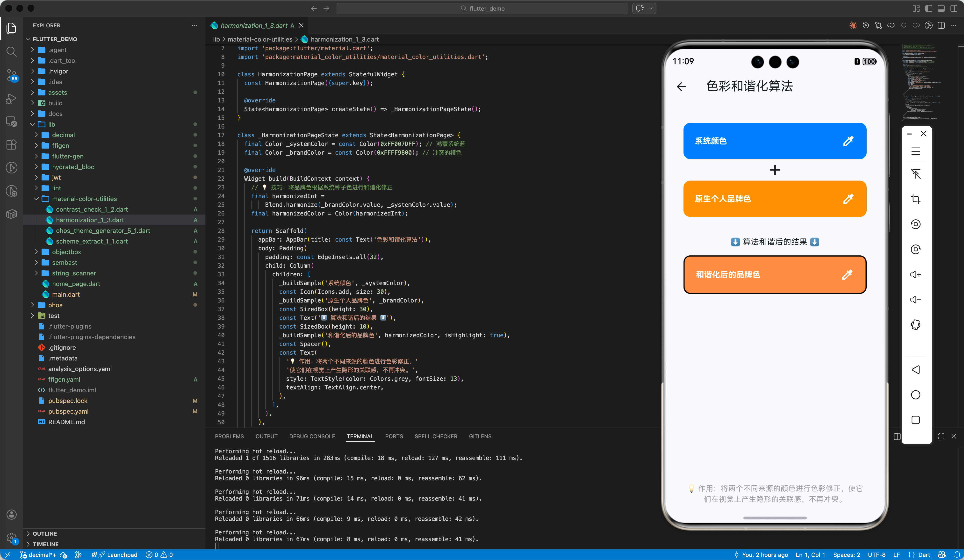
Task: Expand the OUTLINE section
Action: (x=45, y=533)
